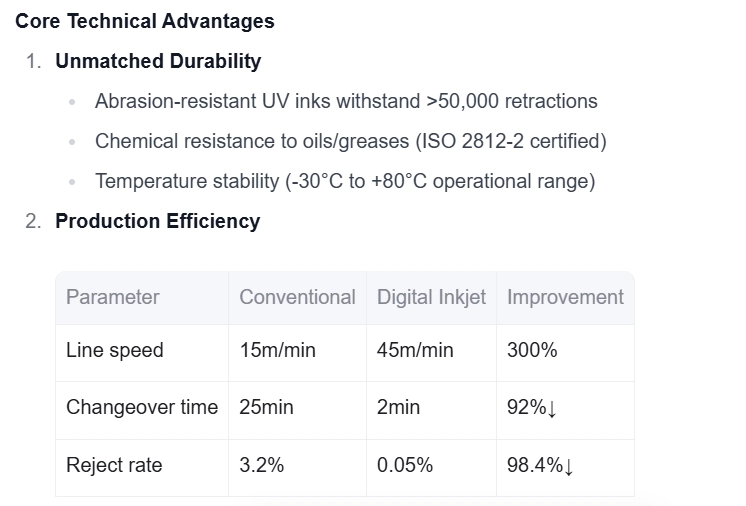Click the Production Efficiency heading
This screenshot has width=746, height=506.
click(157, 221)
